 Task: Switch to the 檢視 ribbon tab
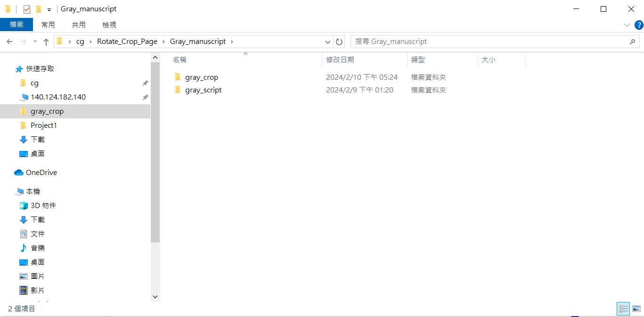[109, 25]
